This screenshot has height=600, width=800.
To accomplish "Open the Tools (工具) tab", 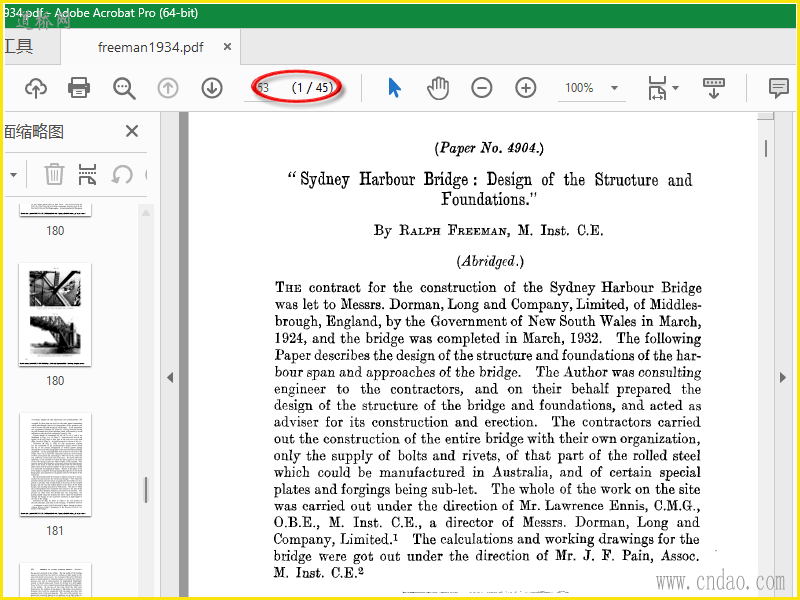I will coord(18,47).
